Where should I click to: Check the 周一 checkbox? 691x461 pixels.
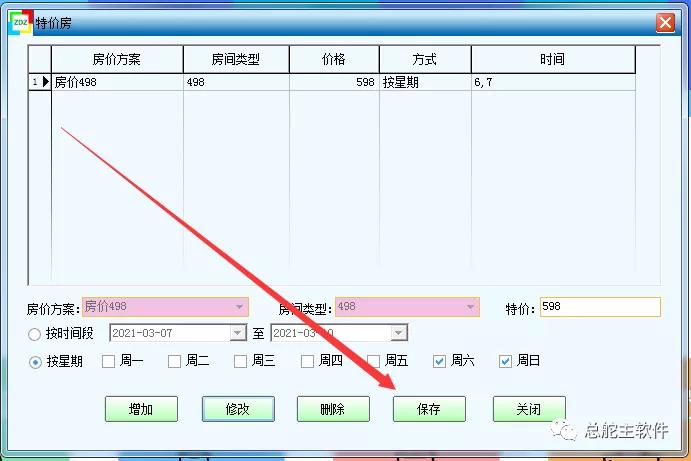click(x=108, y=361)
